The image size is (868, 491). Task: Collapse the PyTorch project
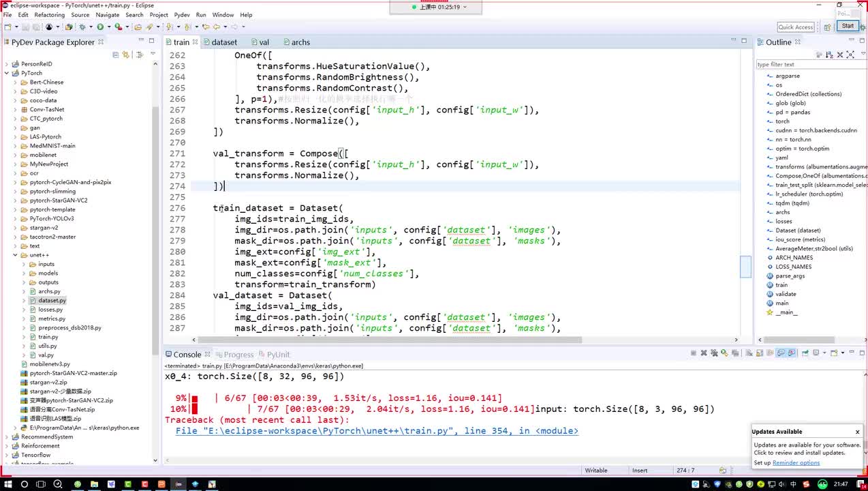(x=7, y=73)
